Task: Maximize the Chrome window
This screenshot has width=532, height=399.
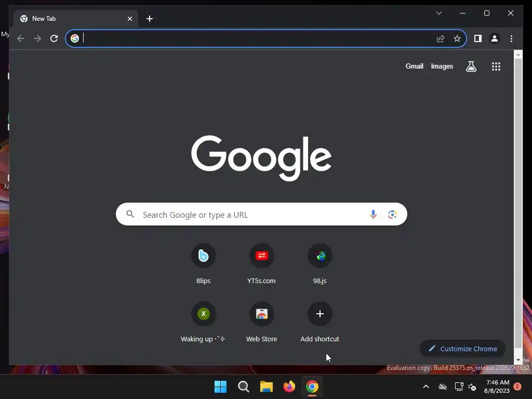Action: (486, 13)
